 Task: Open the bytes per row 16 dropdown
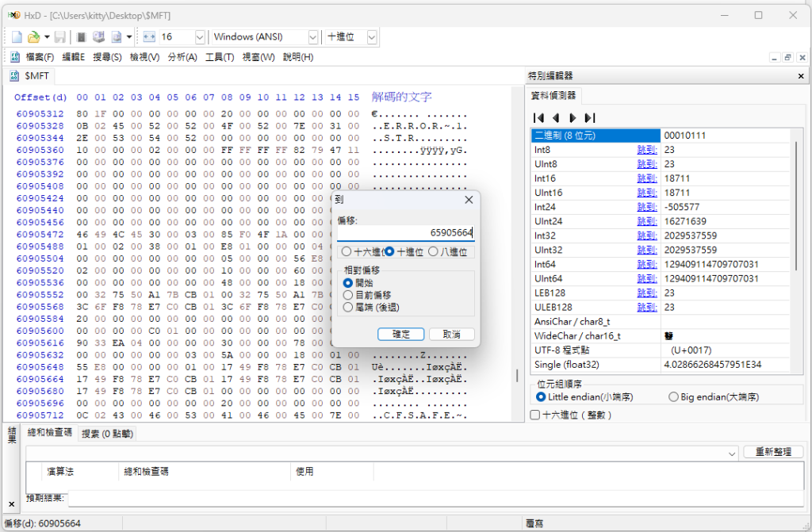pyautogui.click(x=200, y=36)
